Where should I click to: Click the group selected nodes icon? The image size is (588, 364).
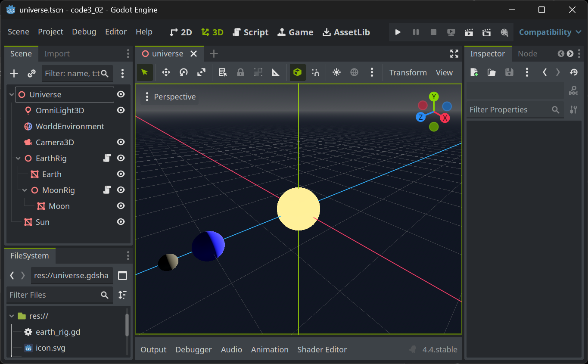[258, 72]
